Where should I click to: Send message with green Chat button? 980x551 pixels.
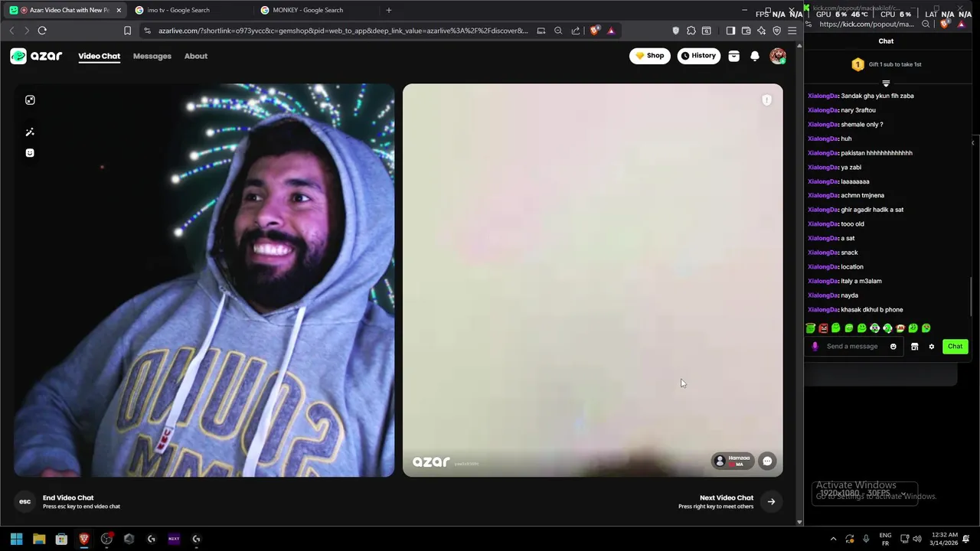[x=955, y=347]
